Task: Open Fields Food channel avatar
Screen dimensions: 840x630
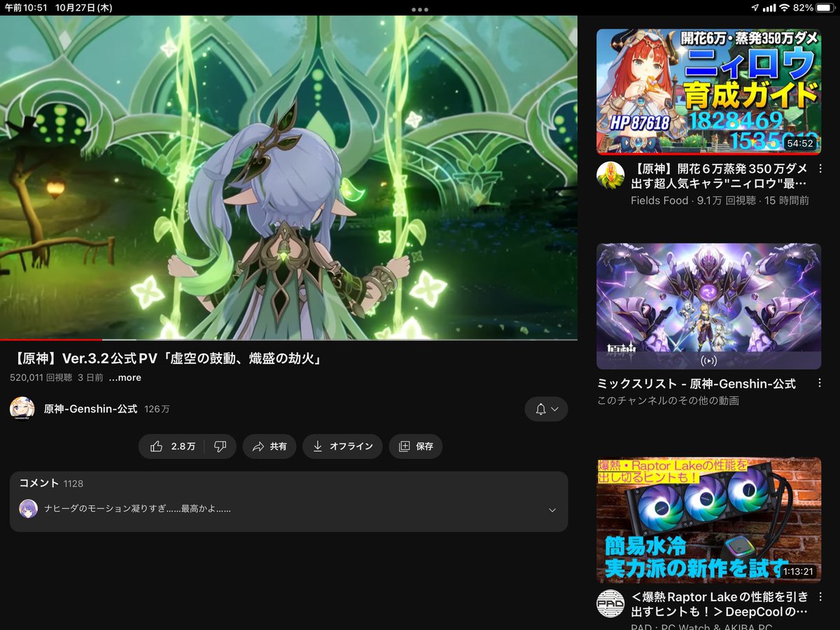Action: [610, 175]
